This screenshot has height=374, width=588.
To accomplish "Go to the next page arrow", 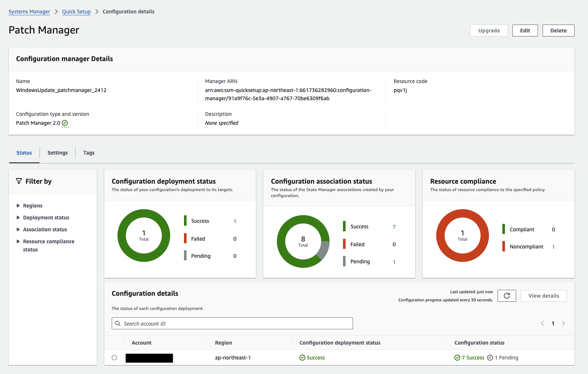I will pos(563,323).
